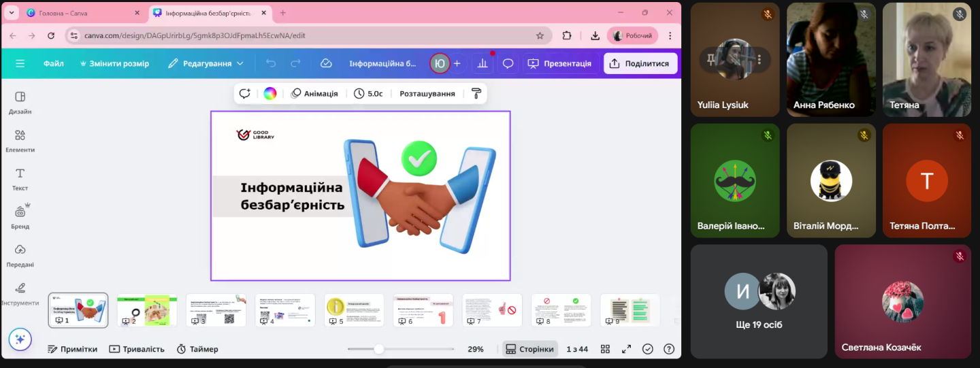This screenshot has width=980, height=368.
Task: Open the Файл menu
Action: (x=54, y=63)
